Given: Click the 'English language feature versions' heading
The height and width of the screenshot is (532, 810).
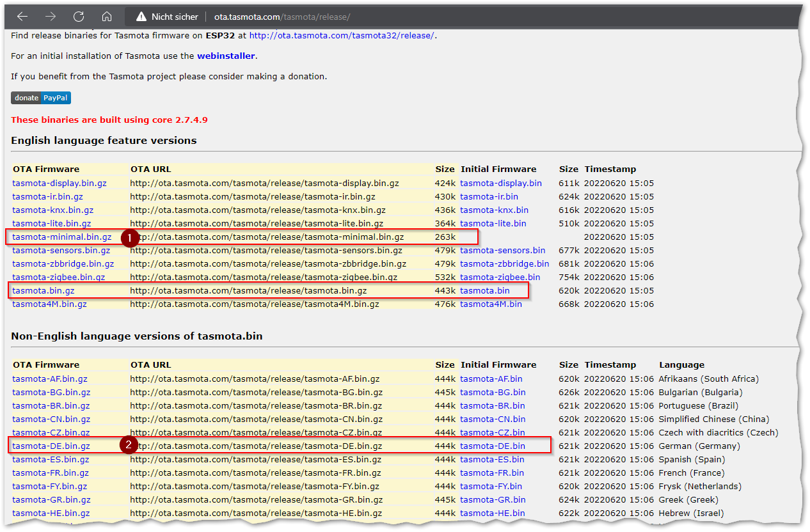Looking at the screenshot, I should coord(104,140).
